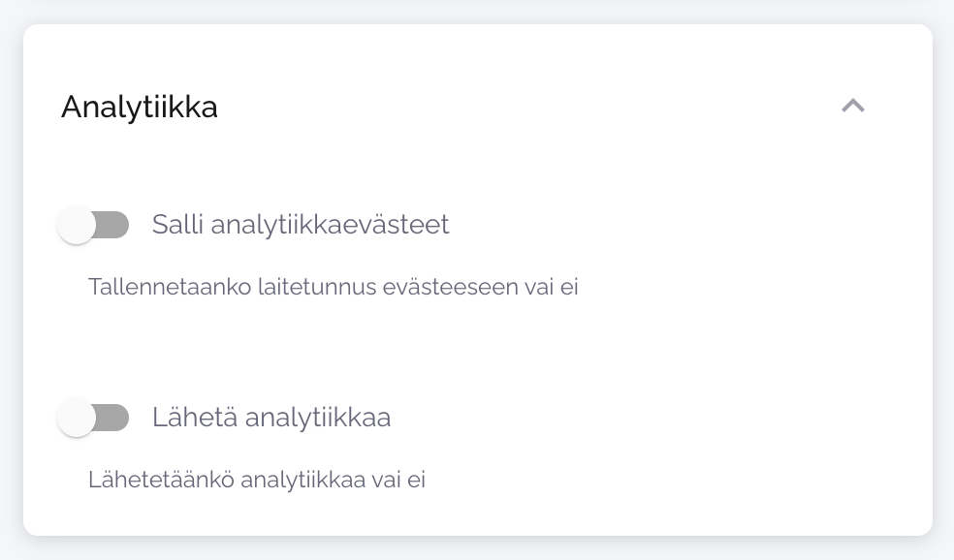
Task: Click the upward chevron icon
Action: point(852,107)
